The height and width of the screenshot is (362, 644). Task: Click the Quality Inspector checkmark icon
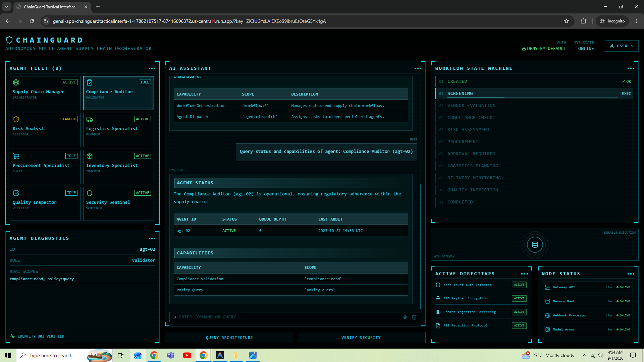(16, 193)
